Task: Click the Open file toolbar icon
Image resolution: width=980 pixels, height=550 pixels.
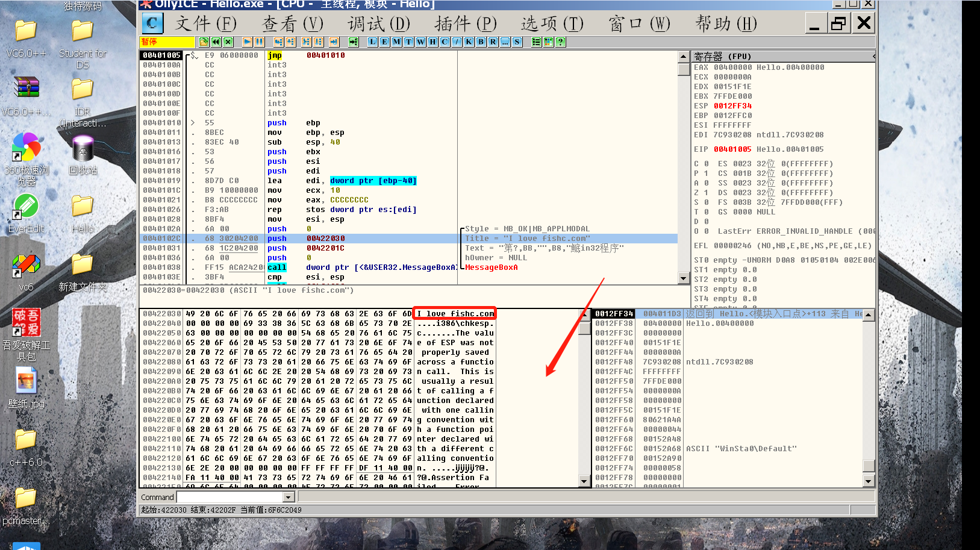Action: click(x=204, y=42)
